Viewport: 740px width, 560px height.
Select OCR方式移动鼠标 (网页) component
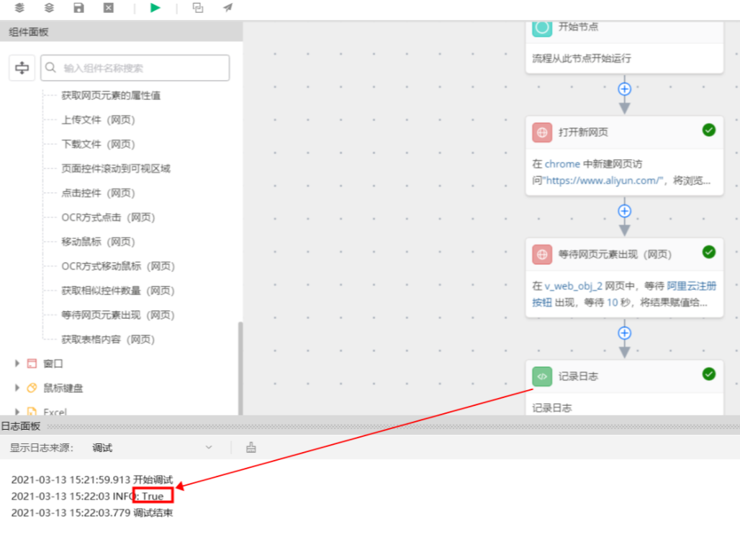tap(118, 266)
